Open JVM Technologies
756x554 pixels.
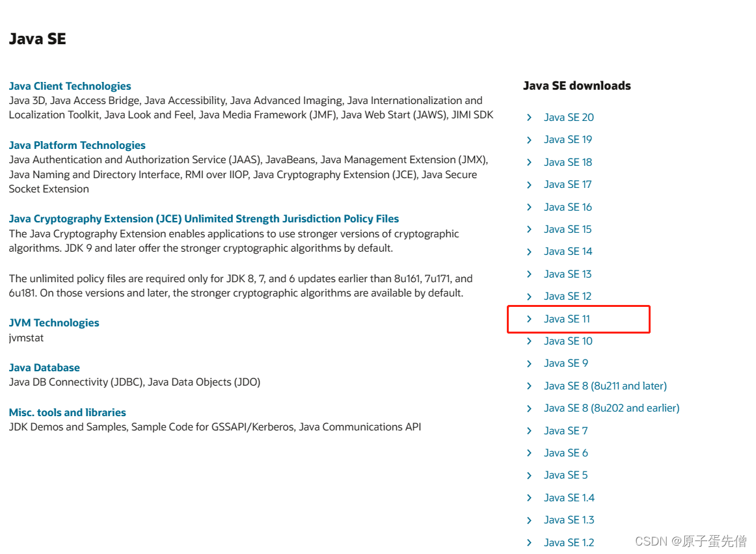[54, 322]
